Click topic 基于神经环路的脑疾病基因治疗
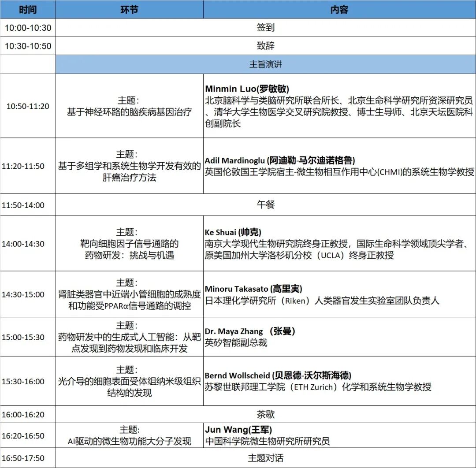The height and width of the screenshot is (468, 476). [129, 112]
